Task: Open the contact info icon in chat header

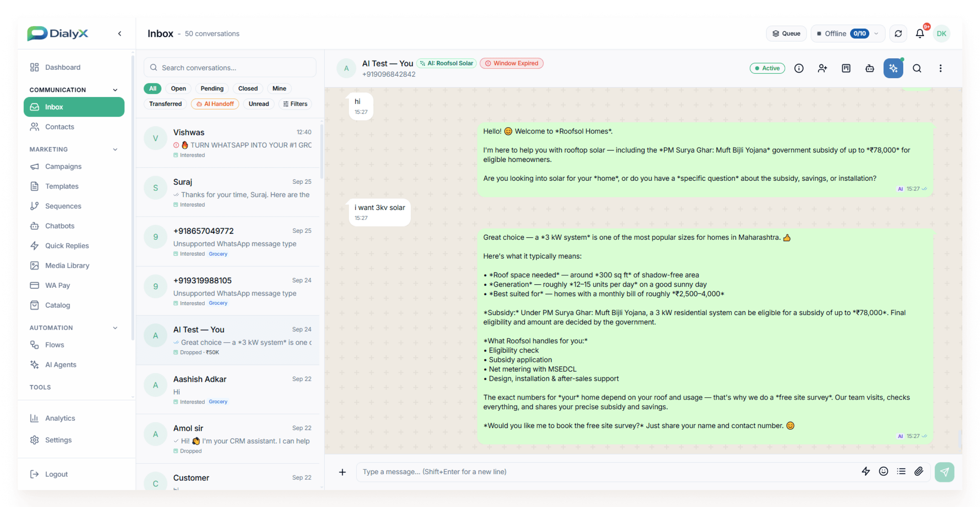Action: [x=798, y=68]
